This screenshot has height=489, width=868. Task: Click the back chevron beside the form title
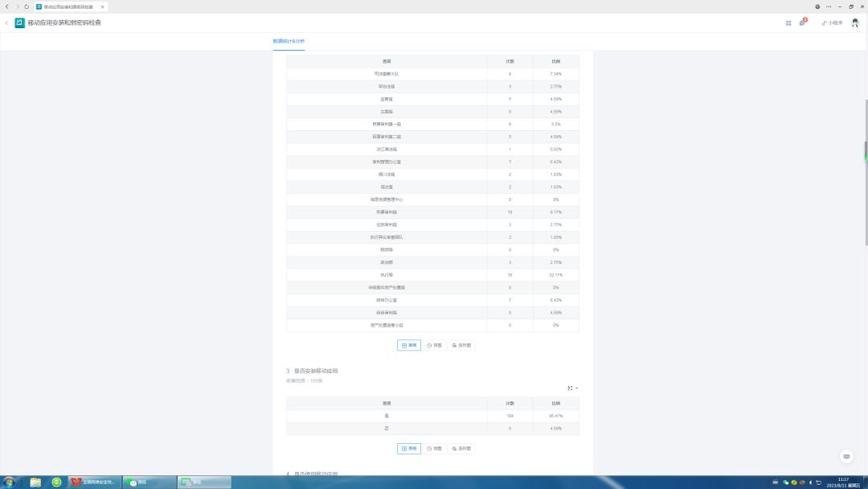point(6,23)
